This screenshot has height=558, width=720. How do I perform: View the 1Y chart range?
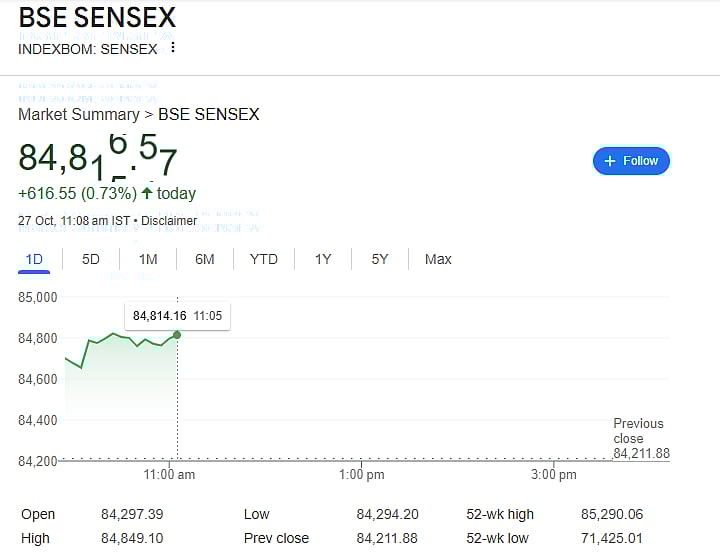tap(323, 260)
